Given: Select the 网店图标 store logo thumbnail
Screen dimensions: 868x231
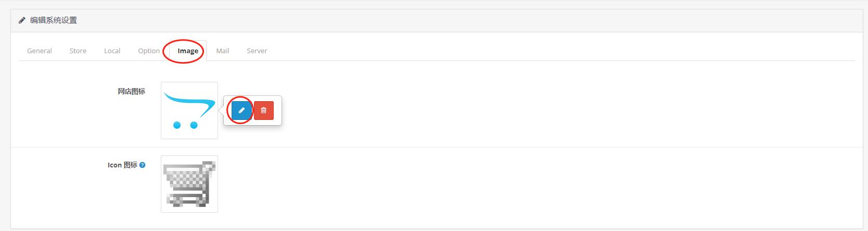Looking at the screenshot, I should (189, 111).
